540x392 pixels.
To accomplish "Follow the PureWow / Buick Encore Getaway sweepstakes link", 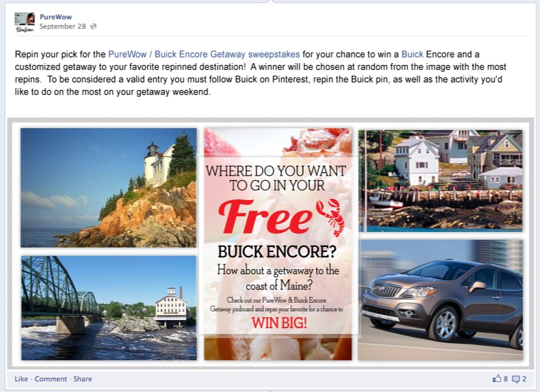I will pos(204,54).
